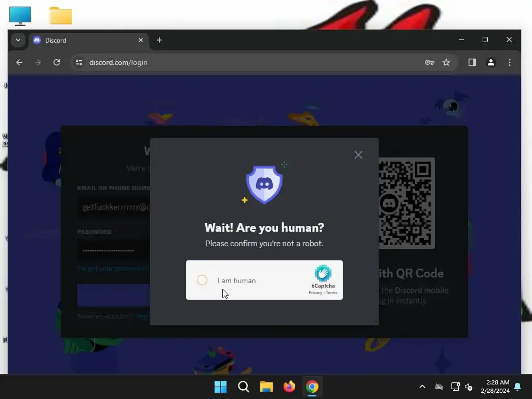The height and width of the screenshot is (399, 532).
Task: Check the 'I am human' captcha circle
Action: point(202,280)
